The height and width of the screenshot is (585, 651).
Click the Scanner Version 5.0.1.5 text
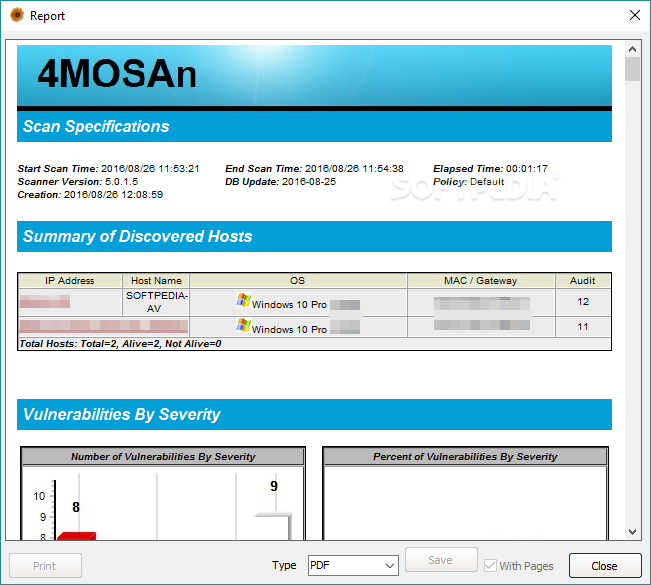click(78, 181)
